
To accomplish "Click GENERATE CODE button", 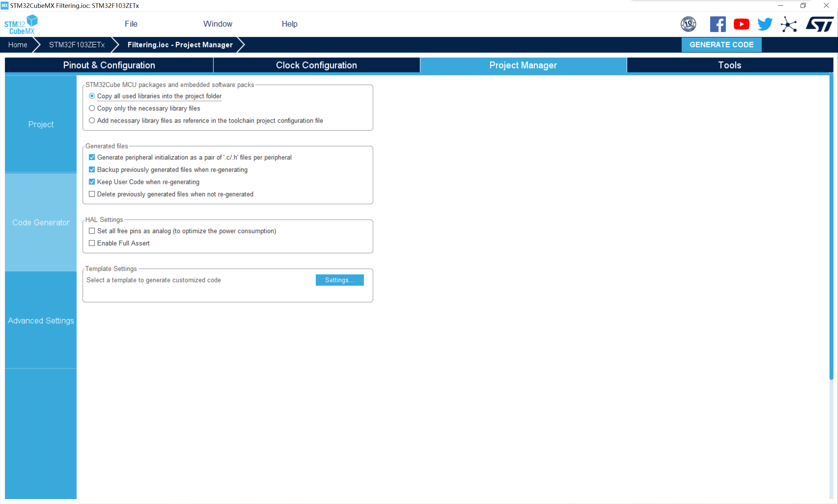I will click(x=721, y=44).
